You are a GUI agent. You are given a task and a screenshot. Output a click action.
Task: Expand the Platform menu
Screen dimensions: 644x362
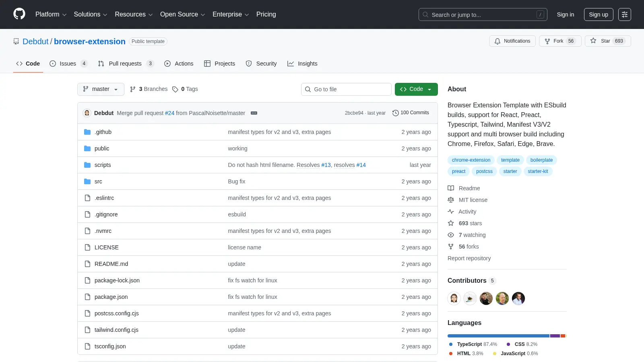click(51, 14)
